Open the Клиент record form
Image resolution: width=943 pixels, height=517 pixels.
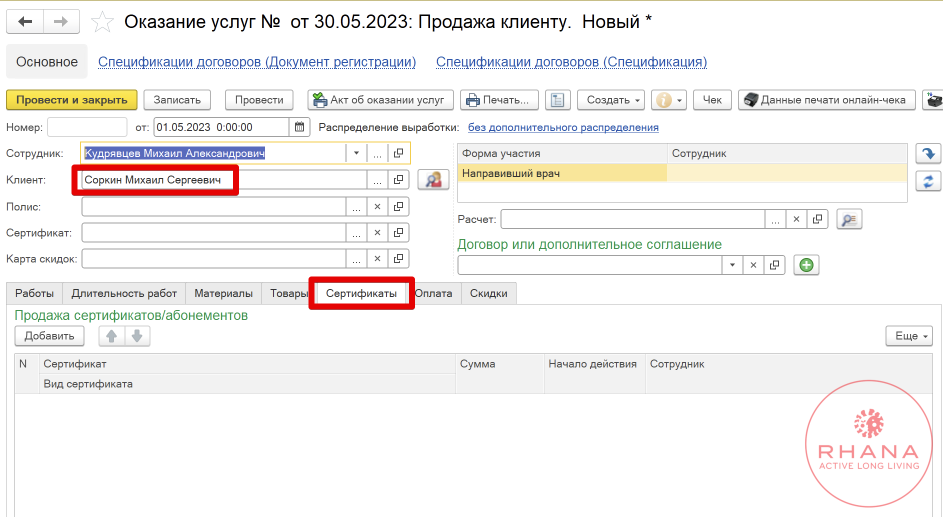[398, 180]
